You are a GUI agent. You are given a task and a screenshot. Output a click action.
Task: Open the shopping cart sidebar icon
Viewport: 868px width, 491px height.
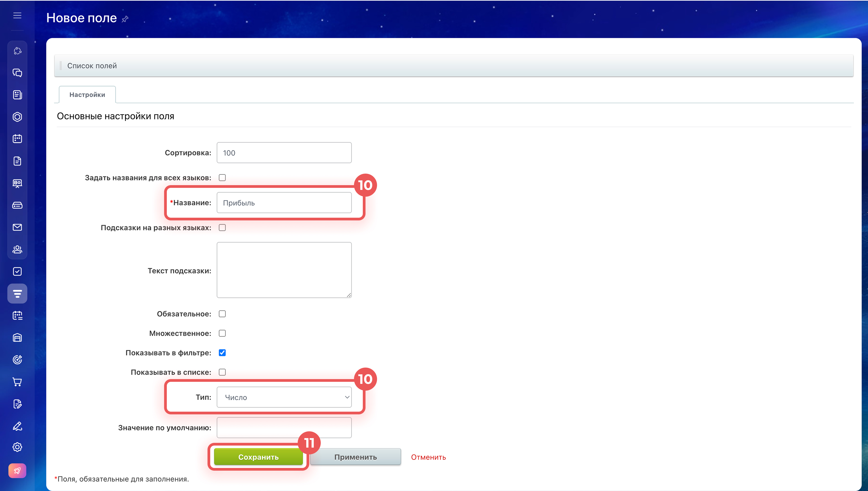point(17,382)
